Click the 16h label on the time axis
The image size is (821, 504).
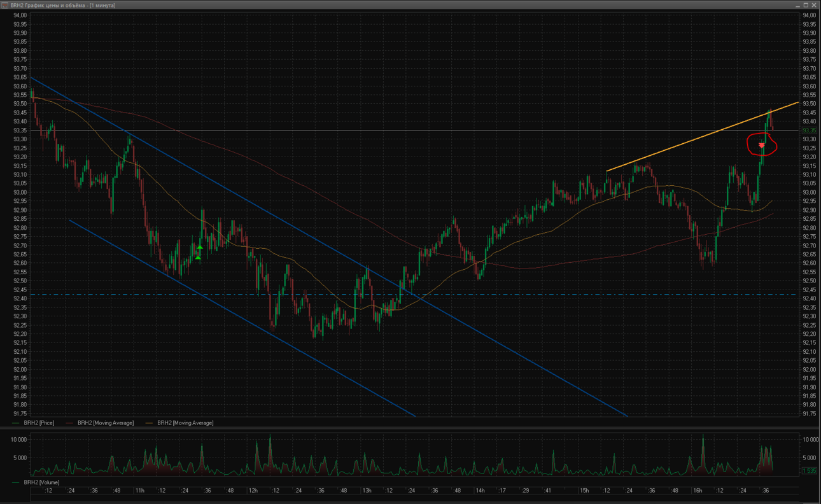click(x=698, y=491)
